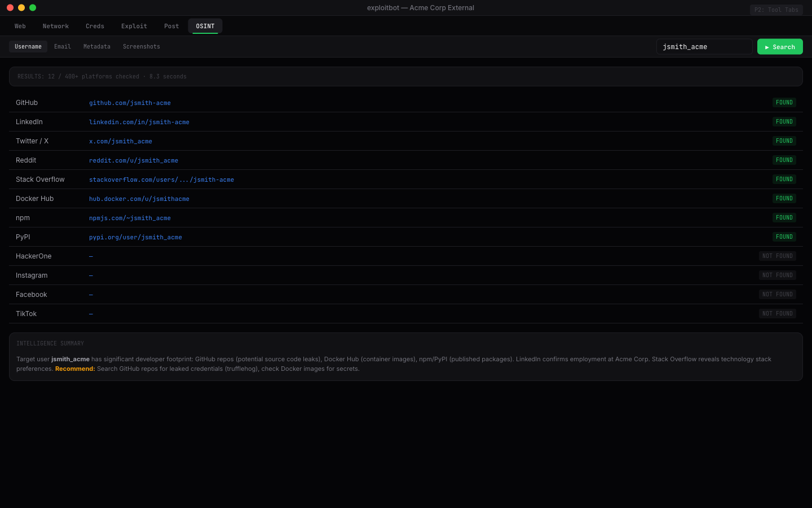Select the Metadata search mode
Screen dimensions: 812x508
pos(96,46)
